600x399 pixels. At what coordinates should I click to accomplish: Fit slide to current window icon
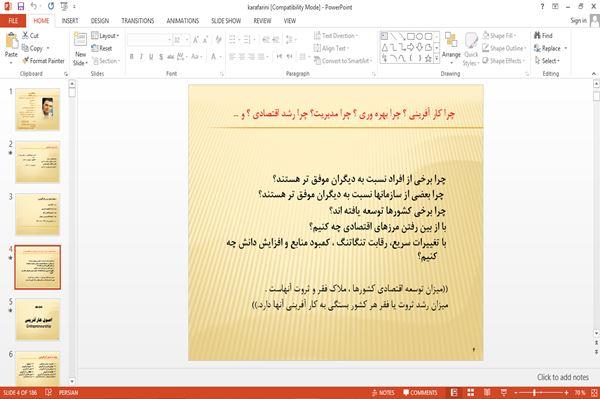click(594, 392)
